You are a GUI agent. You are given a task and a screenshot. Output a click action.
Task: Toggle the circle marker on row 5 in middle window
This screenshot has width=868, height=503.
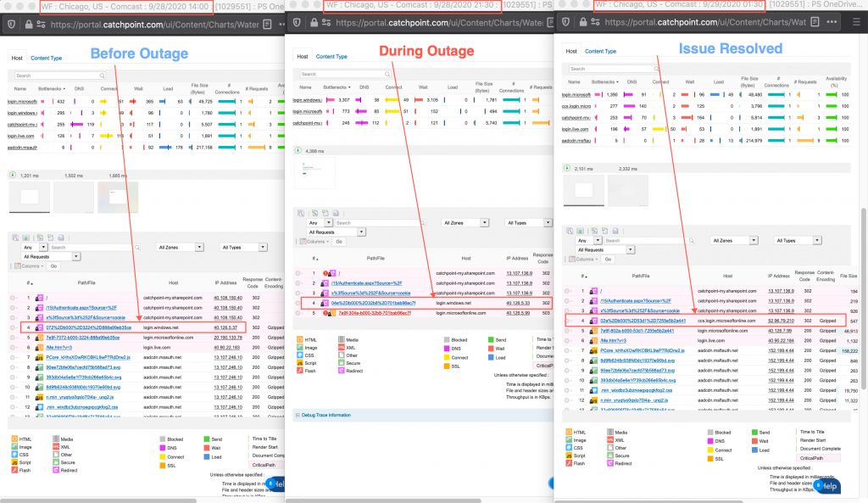[298, 313]
